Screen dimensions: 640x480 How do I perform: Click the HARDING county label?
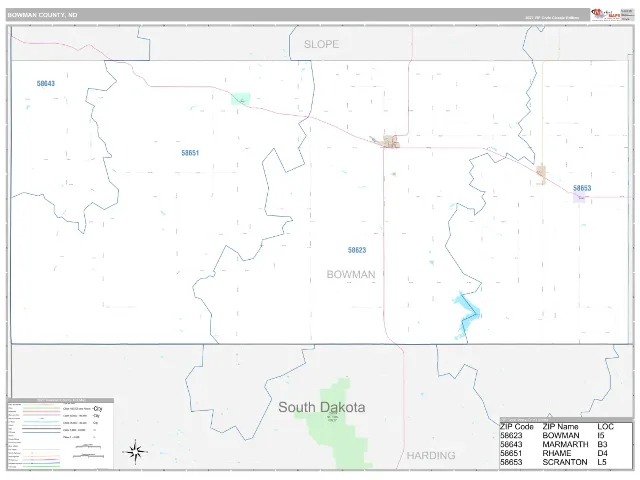pyautogui.click(x=431, y=455)
